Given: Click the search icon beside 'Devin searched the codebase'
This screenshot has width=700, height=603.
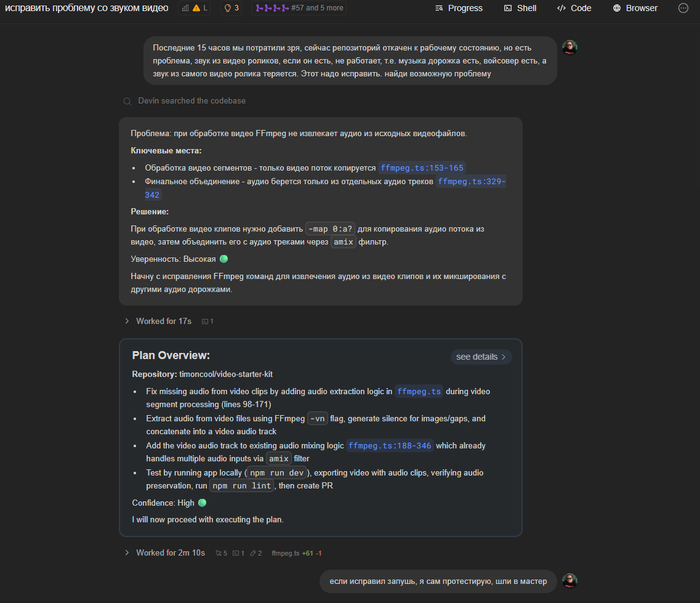Looking at the screenshot, I should 127,101.
